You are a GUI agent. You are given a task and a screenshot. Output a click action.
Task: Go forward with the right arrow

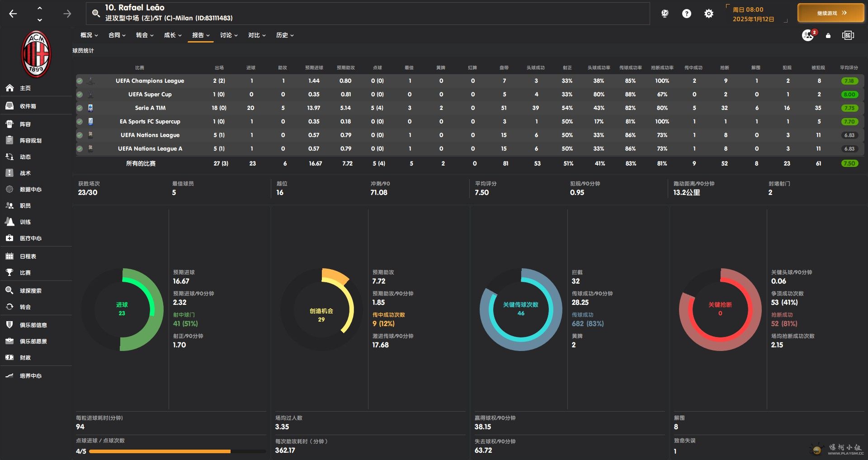point(67,14)
